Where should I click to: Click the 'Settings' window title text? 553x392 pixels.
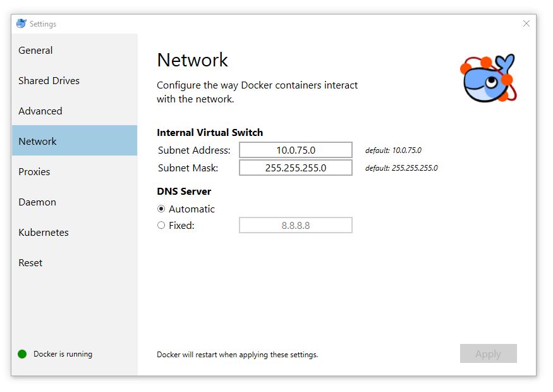(x=43, y=24)
